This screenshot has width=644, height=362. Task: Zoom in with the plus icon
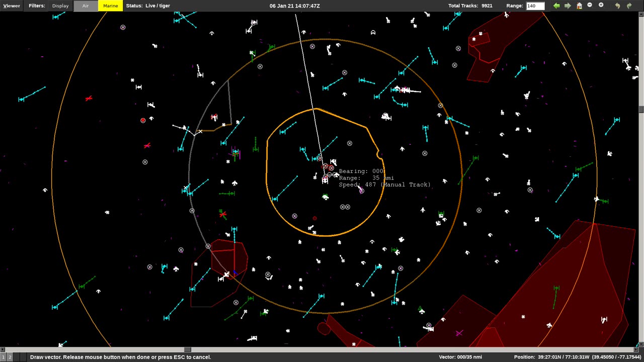click(601, 5)
